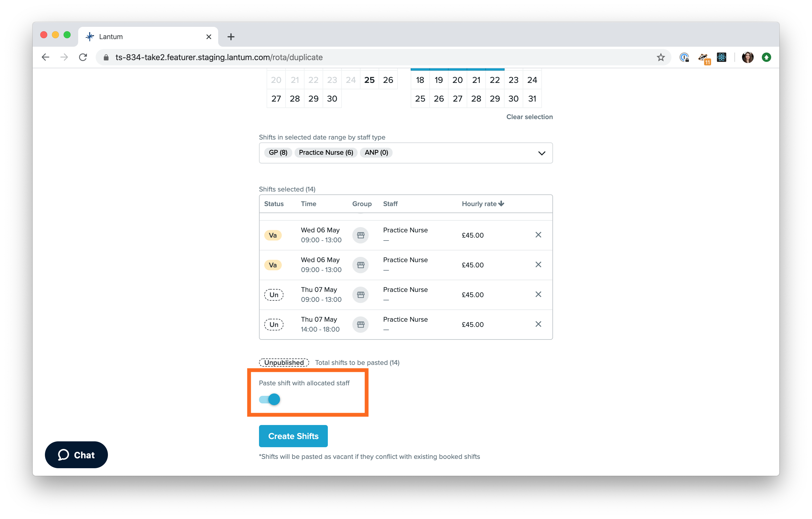Remove Thu 07 May 14:00 - 18:00 shift
Screen dimensions: 812x519
(x=538, y=324)
